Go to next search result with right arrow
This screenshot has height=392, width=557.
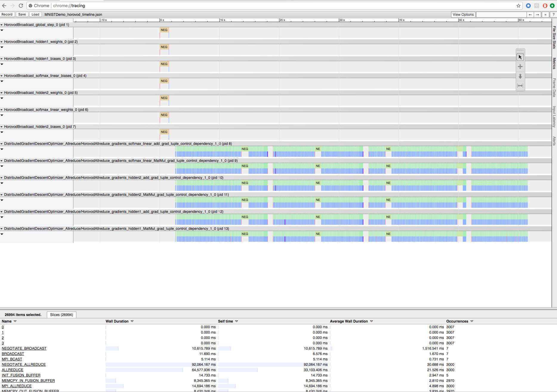pyautogui.click(x=537, y=15)
